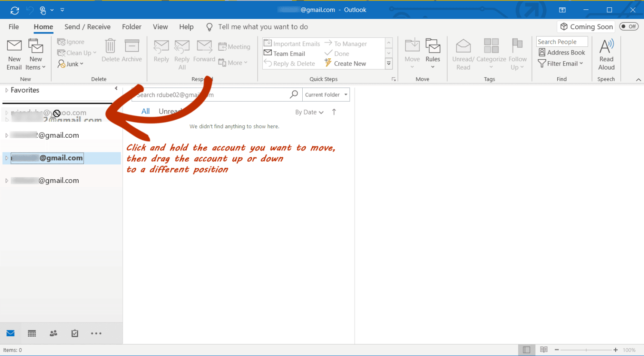Screen dimensions: 644x356
Task: Open the File menu
Action: pyautogui.click(x=14, y=27)
